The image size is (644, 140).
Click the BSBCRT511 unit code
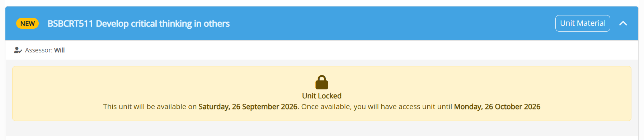tap(70, 24)
